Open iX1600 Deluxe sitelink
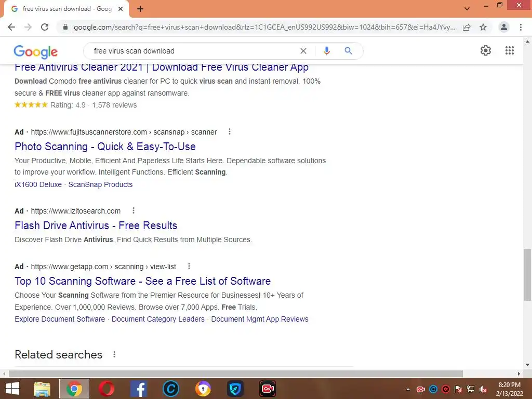This screenshot has height=399, width=532. 38,184
